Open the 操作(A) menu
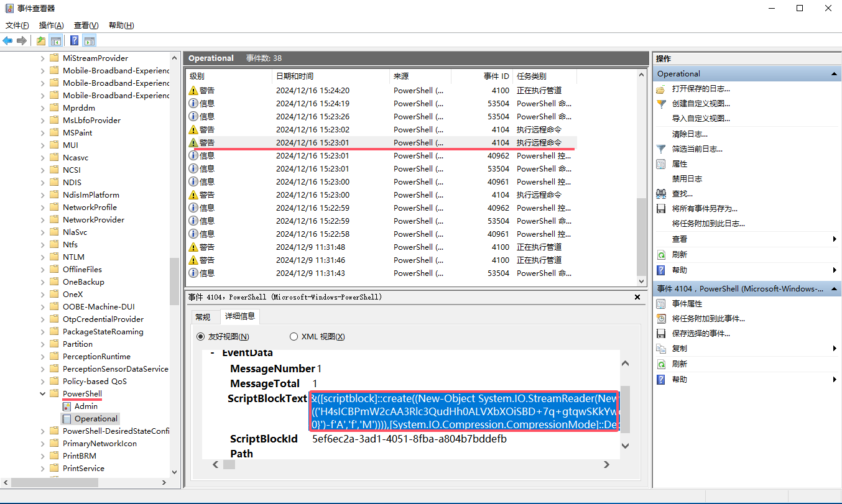This screenshot has width=842, height=504. 51,25
